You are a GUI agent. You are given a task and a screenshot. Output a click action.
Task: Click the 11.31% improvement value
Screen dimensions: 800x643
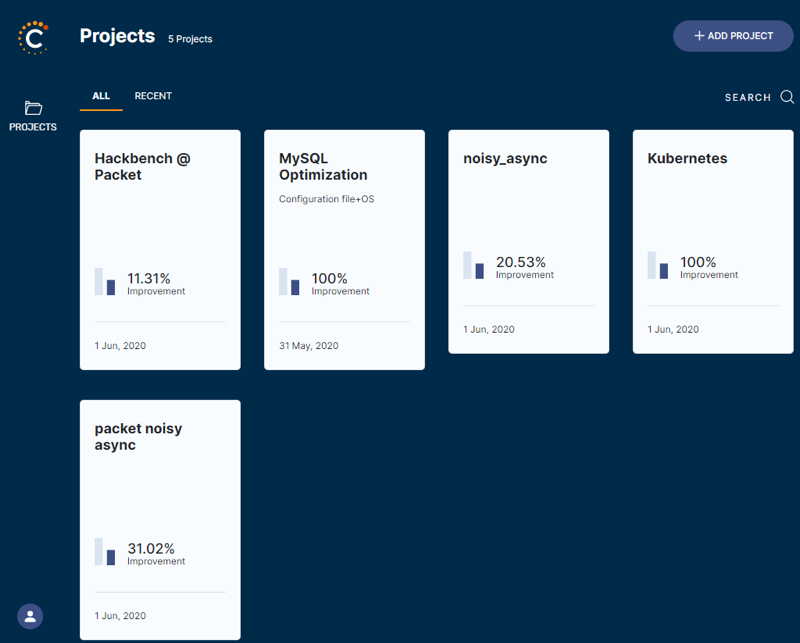pos(148,279)
